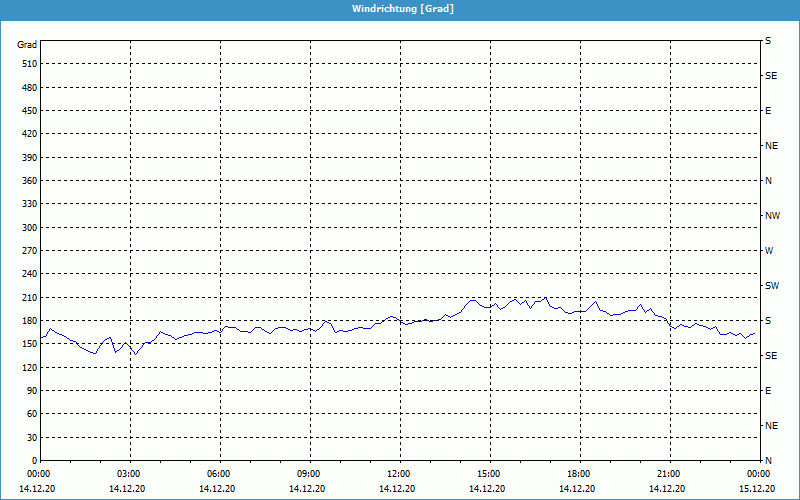Select the SW compass label on the right axis
The width and height of the screenshot is (800, 500).
pyautogui.click(x=771, y=286)
